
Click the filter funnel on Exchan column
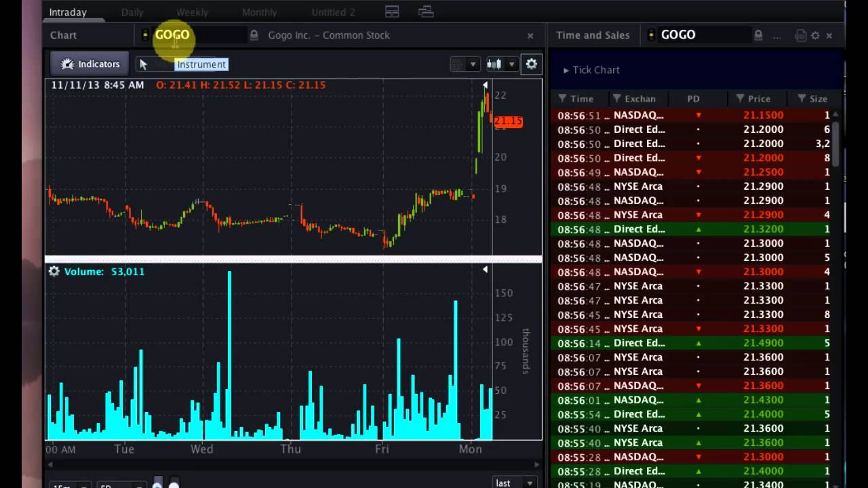coord(617,99)
